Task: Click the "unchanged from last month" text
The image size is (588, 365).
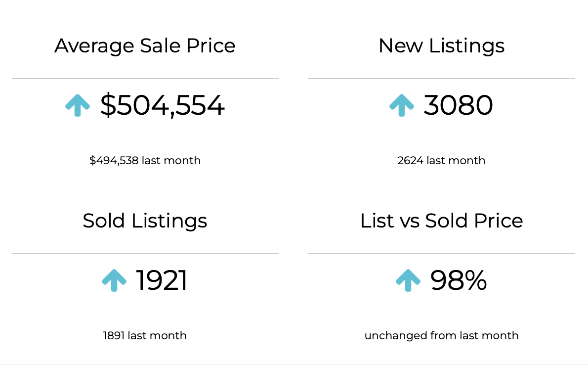Action: click(x=441, y=335)
